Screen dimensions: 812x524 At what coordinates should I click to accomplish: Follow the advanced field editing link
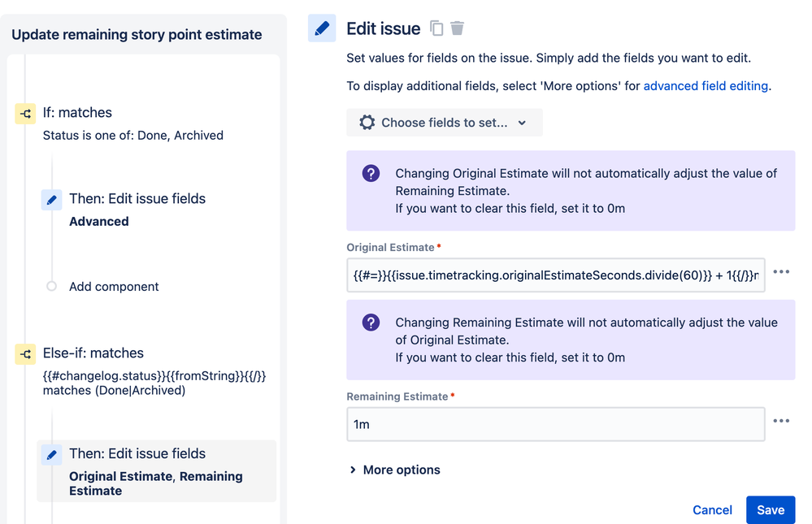coord(706,86)
